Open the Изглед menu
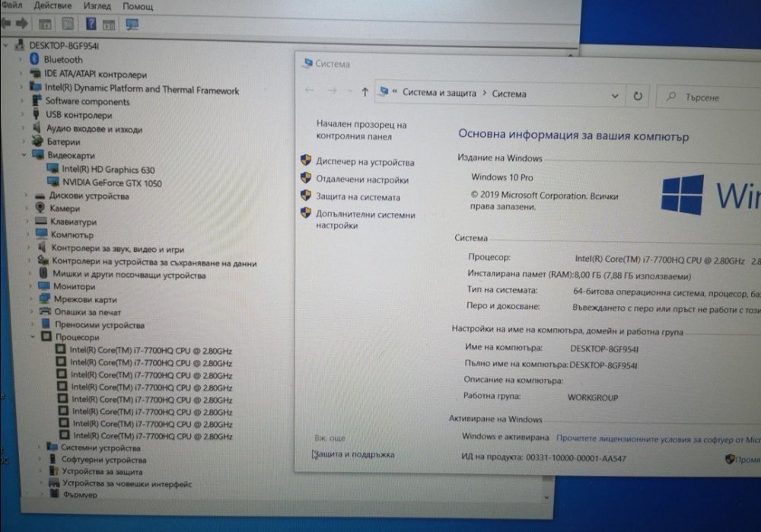 [x=99, y=5]
